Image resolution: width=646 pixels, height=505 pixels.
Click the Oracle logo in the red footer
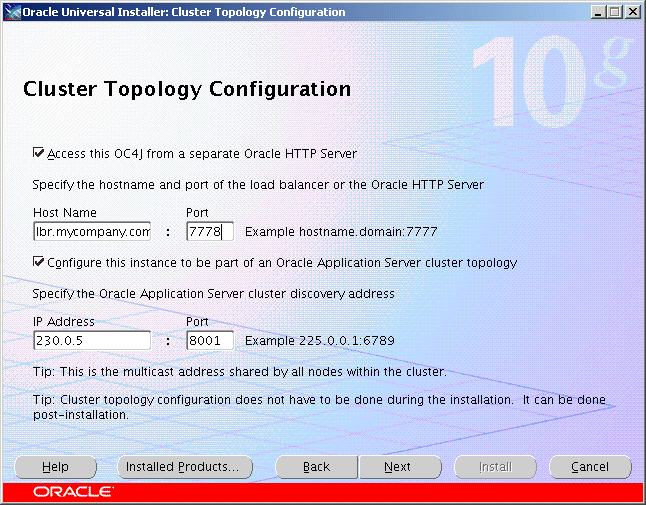click(x=73, y=491)
